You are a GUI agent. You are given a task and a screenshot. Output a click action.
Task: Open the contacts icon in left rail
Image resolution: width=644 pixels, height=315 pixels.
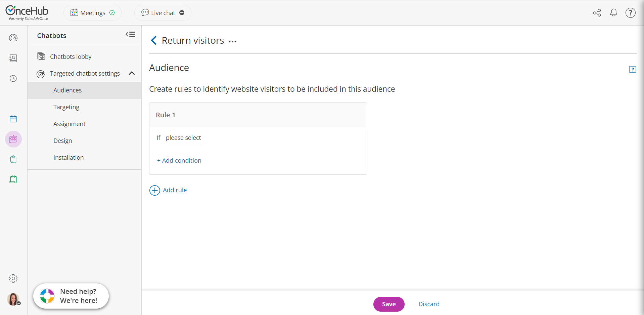click(13, 58)
